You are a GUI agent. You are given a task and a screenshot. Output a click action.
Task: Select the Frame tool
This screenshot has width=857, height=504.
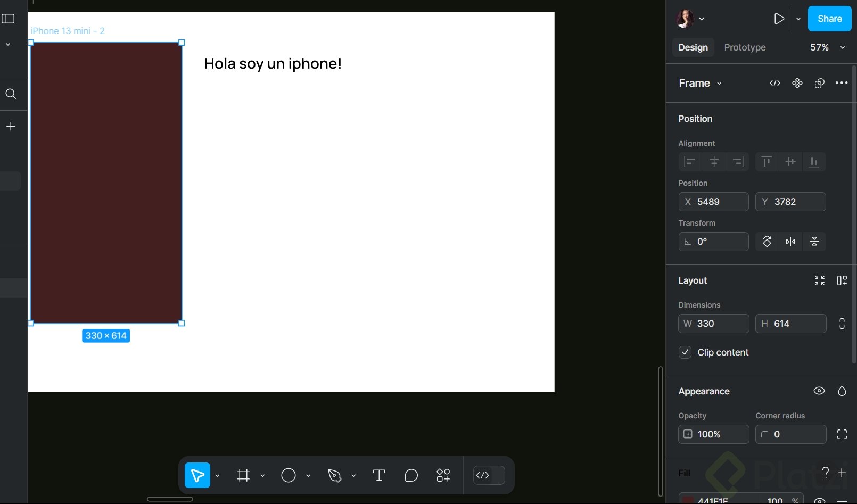click(243, 475)
